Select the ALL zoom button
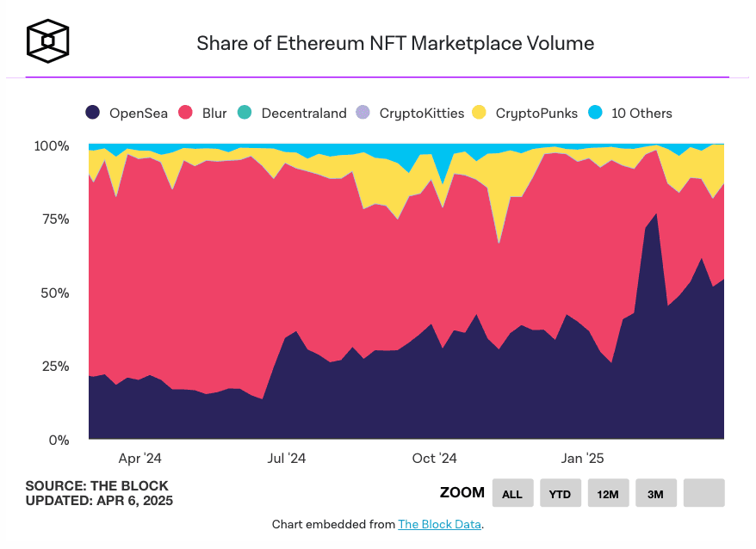This screenshot has height=549, width=756. [512, 493]
